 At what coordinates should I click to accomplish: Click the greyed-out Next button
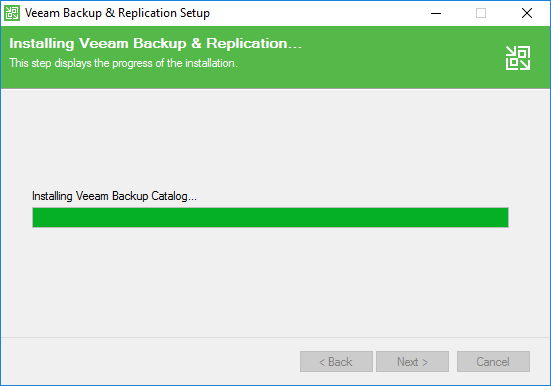[x=413, y=361]
